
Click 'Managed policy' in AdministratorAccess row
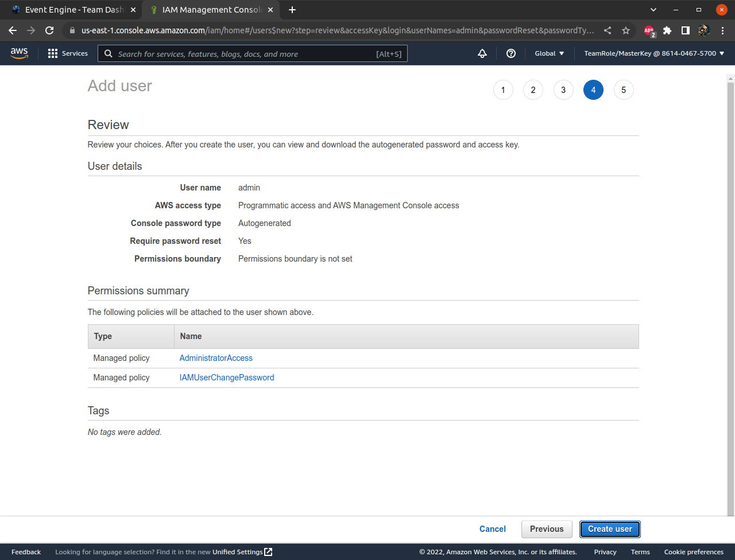point(121,358)
